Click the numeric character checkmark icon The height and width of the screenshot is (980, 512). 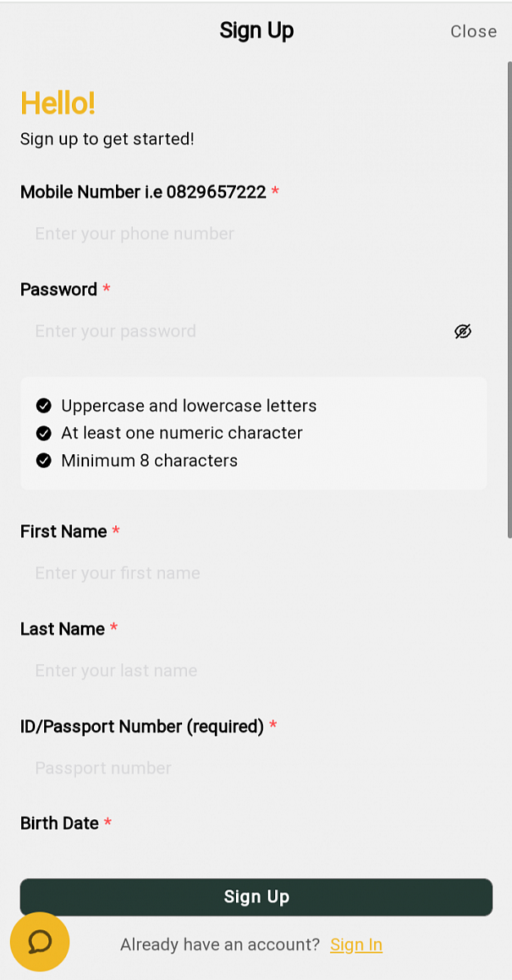44,433
